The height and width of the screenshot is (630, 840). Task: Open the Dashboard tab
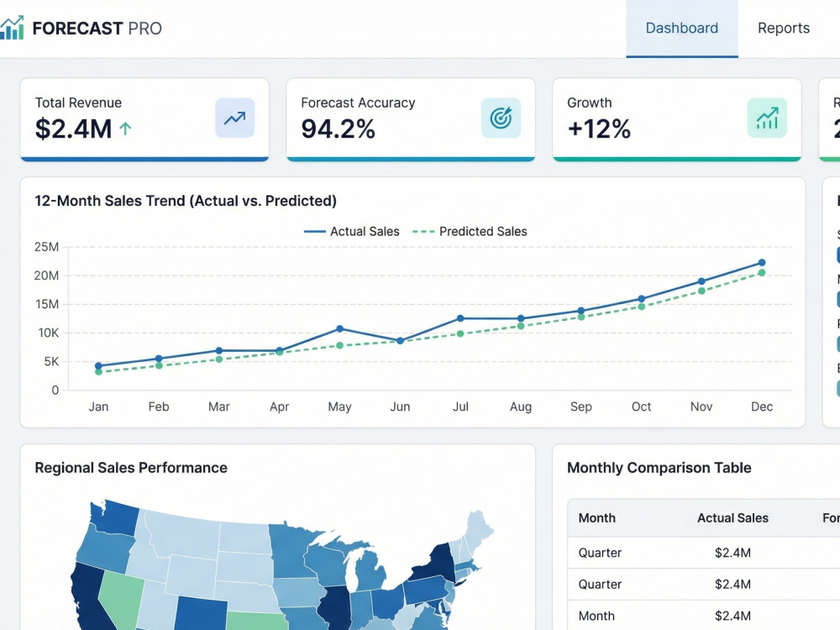click(x=682, y=29)
